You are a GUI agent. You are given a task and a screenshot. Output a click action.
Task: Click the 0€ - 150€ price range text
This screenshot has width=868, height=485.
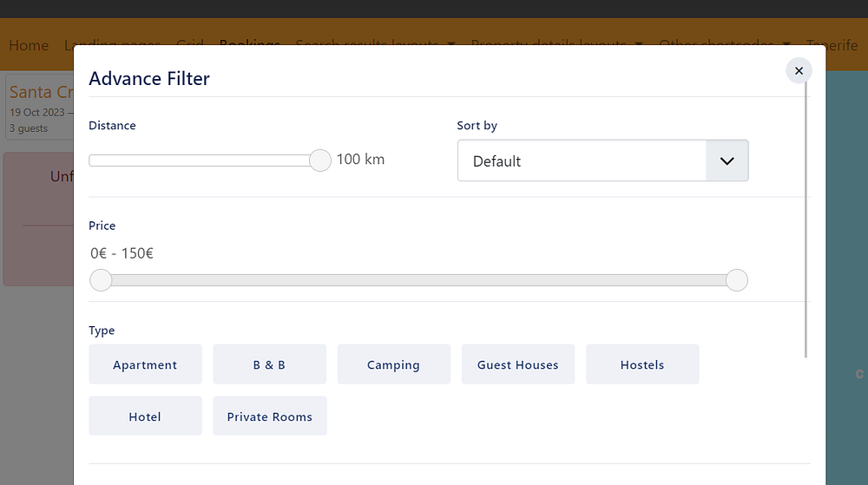point(122,253)
